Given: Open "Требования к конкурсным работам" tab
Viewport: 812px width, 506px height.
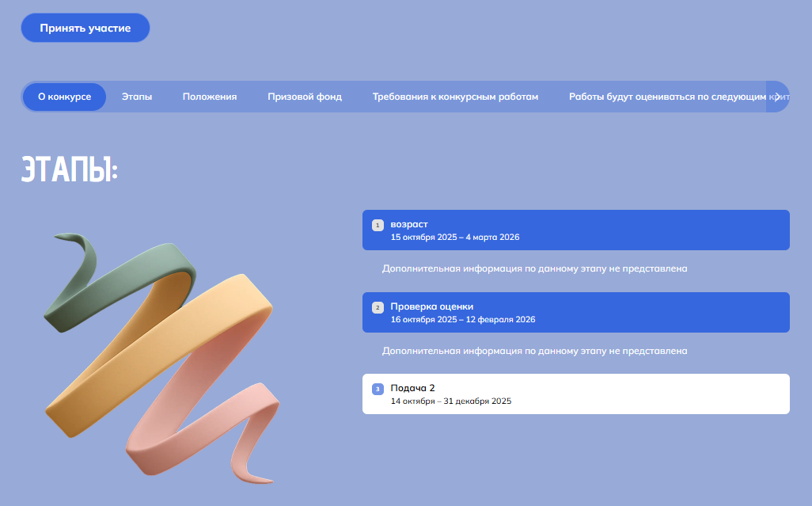Looking at the screenshot, I should pyautogui.click(x=455, y=97).
